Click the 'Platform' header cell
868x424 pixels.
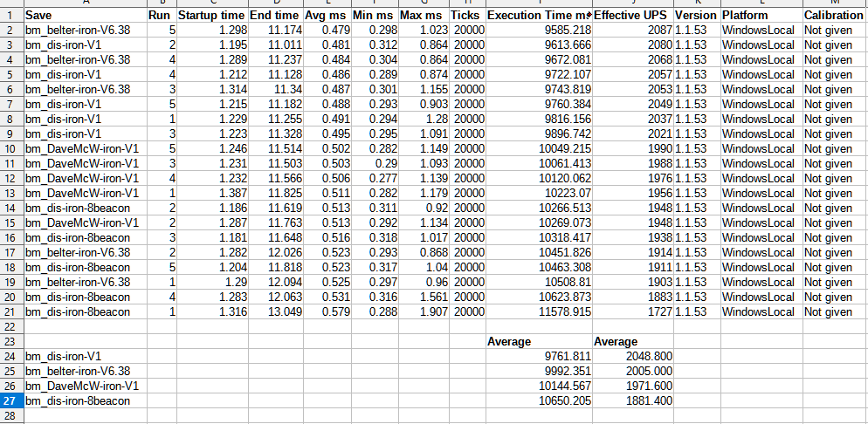[x=761, y=16]
